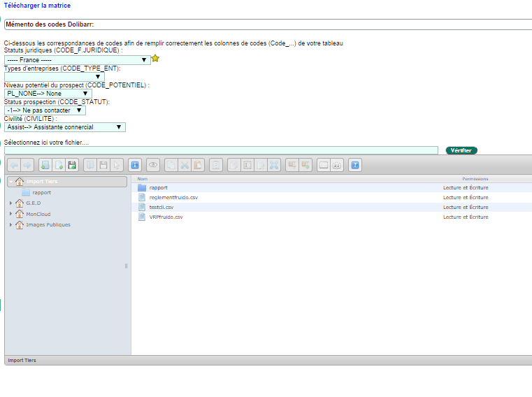Expand the MonCloud tree node arrow
Image resolution: width=532 pixels, height=397 pixels.
tap(11, 214)
